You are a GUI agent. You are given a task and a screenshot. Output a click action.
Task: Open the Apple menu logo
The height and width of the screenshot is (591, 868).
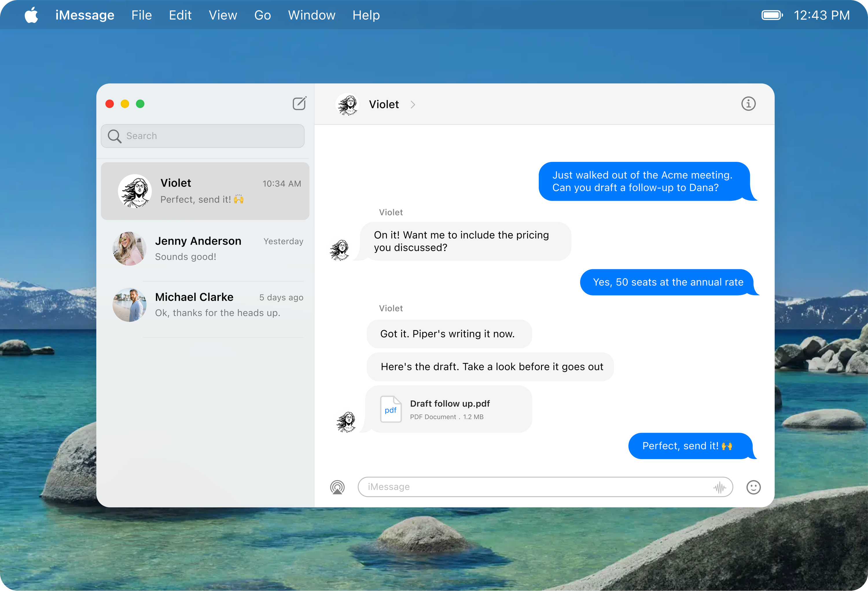pyautogui.click(x=31, y=15)
